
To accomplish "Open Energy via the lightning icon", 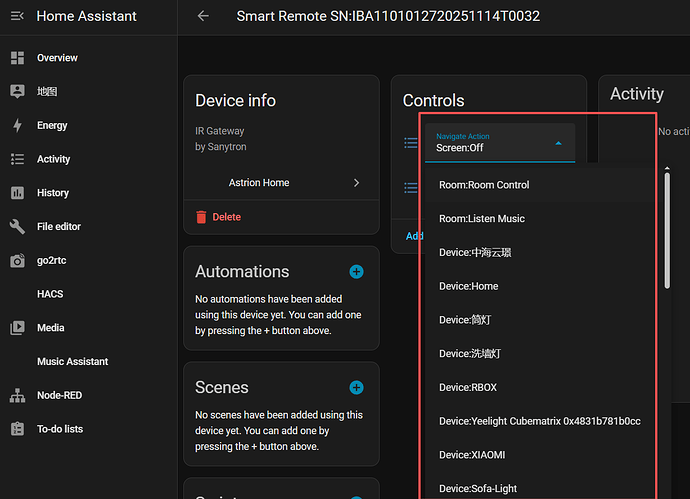I will coord(18,125).
